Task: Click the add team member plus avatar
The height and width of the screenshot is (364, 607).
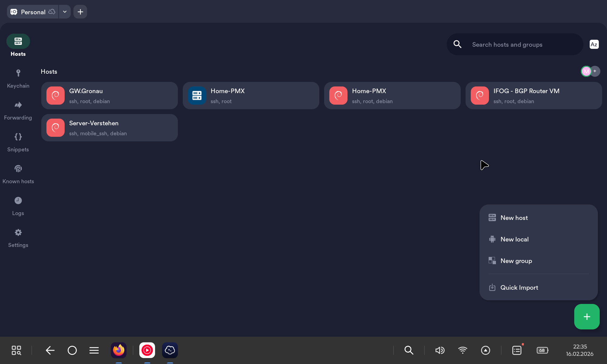Action: tap(595, 71)
